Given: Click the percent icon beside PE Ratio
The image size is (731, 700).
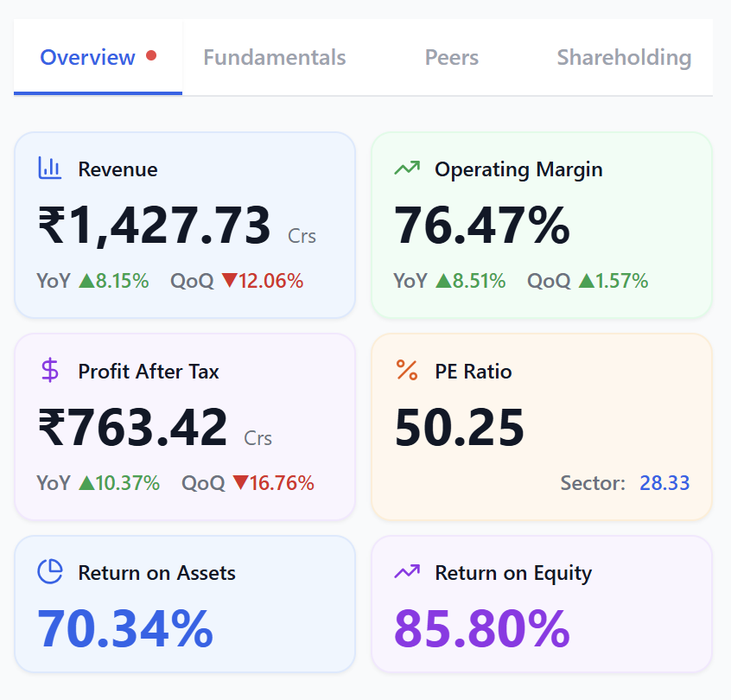Looking at the screenshot, I should [407, 370].
